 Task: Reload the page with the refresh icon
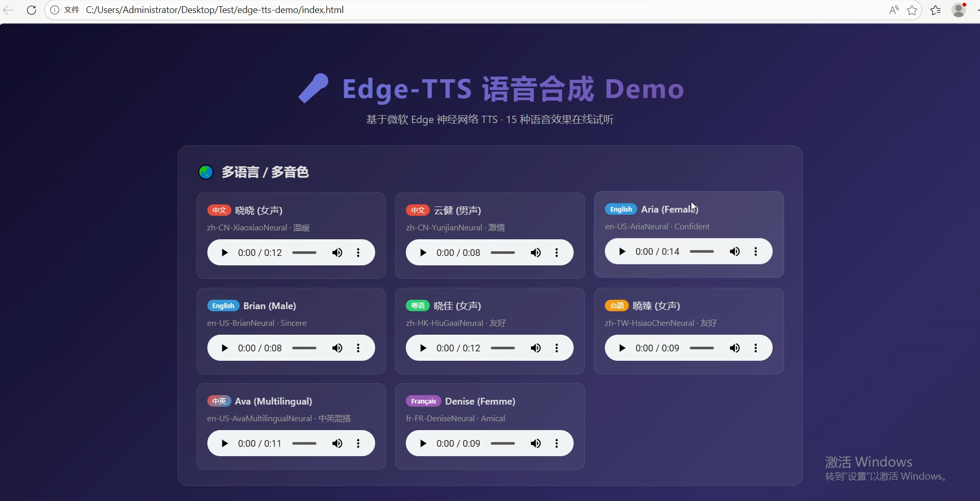click(31, 10)
